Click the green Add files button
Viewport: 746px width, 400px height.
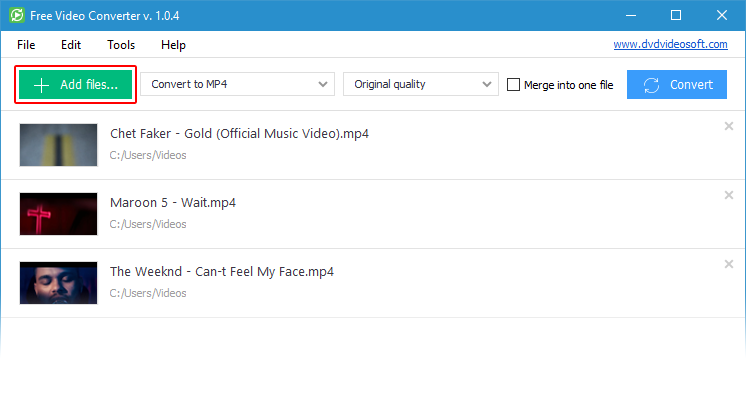(x=76, y=85)
